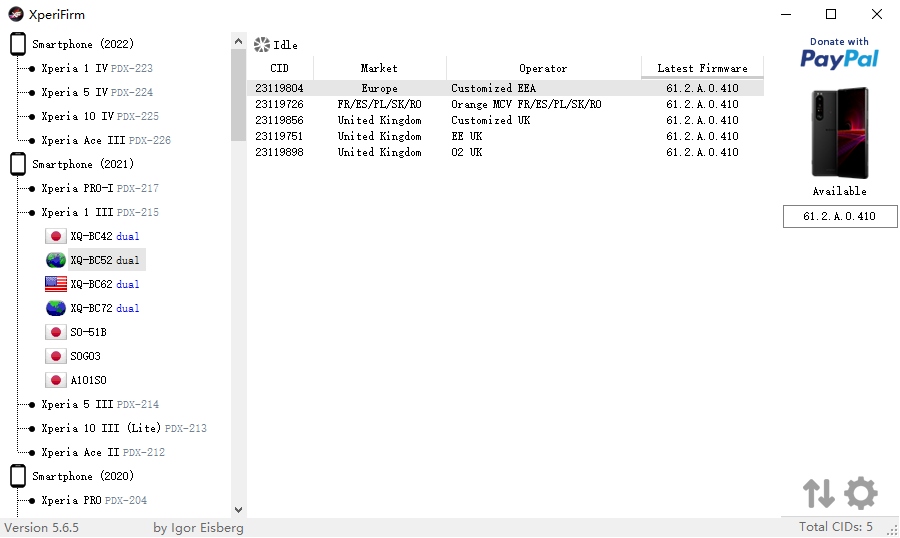Click the available firmware 61.2.A.0.410 button
Screen dimensions: 900x538
tap(840, 216)
